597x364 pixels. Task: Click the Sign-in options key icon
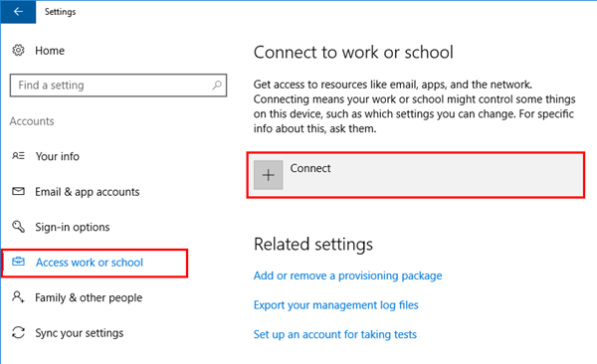pos(18,226)
